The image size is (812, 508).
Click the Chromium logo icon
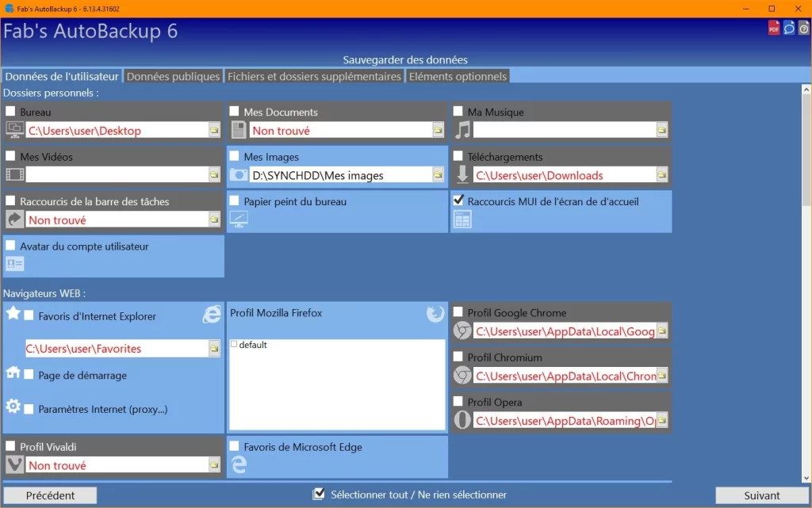pos(462,376)
